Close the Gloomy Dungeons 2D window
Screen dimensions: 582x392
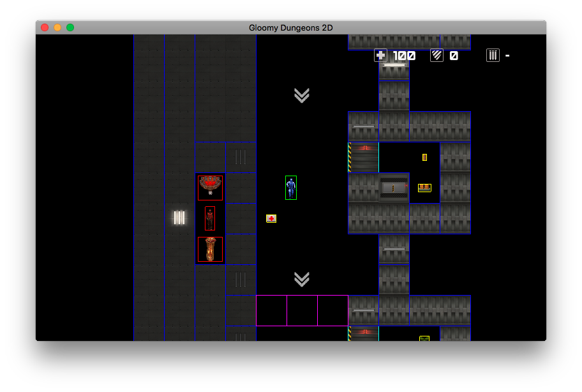click(x=45, y=27)
